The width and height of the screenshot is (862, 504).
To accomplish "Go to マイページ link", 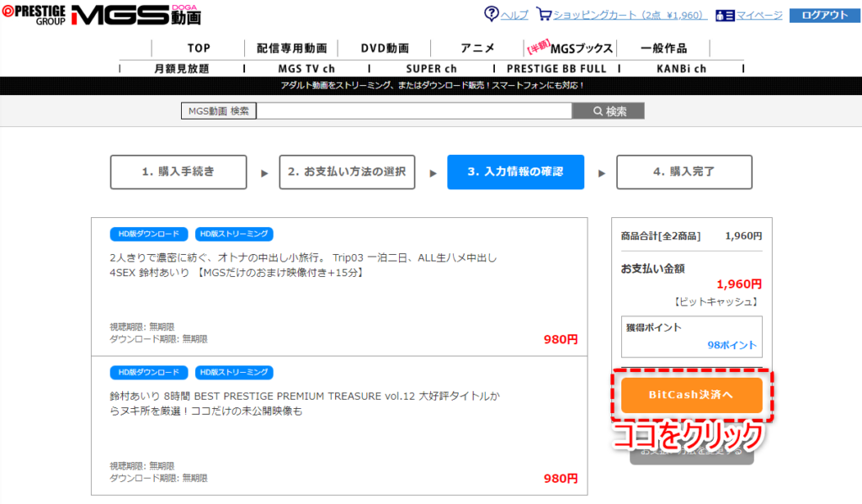I will (x=759, y=15).
